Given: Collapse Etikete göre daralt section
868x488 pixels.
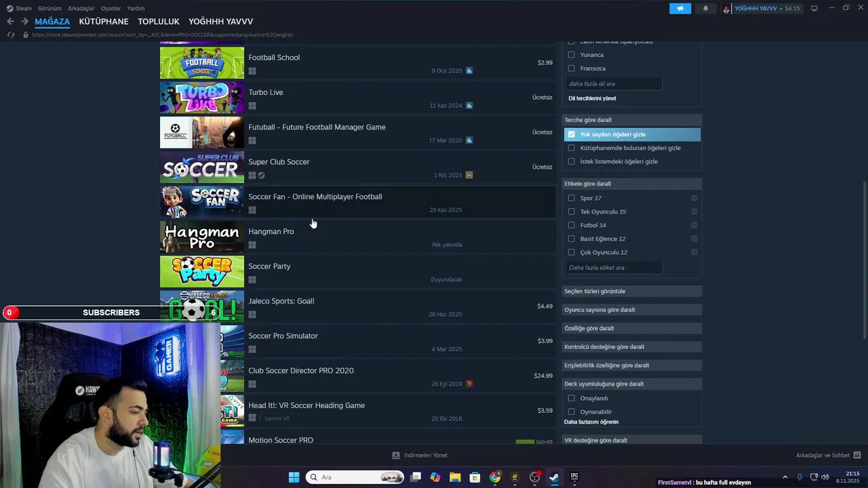Looking at the screenshot, I should click(x=632, y=184).
